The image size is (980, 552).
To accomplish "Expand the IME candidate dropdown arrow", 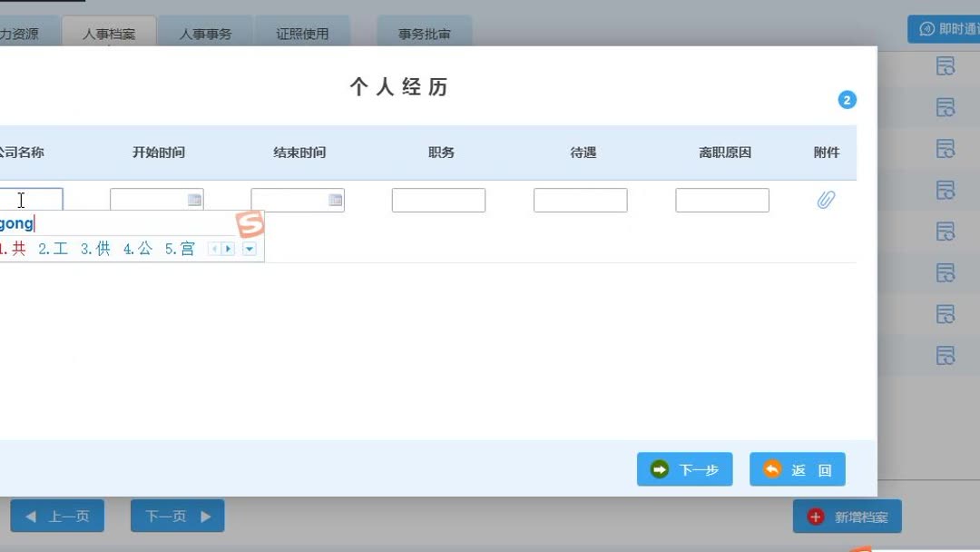I will pos(249,248).
